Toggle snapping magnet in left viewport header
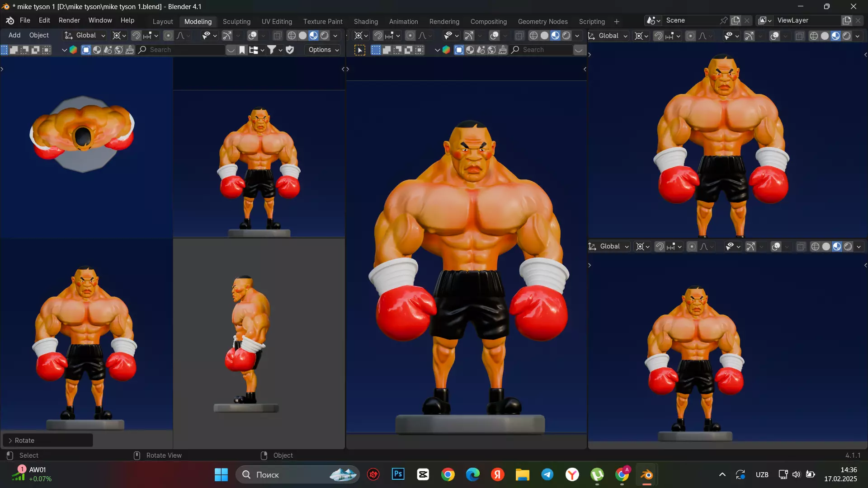Screen dimensions: 868x488 136,36
